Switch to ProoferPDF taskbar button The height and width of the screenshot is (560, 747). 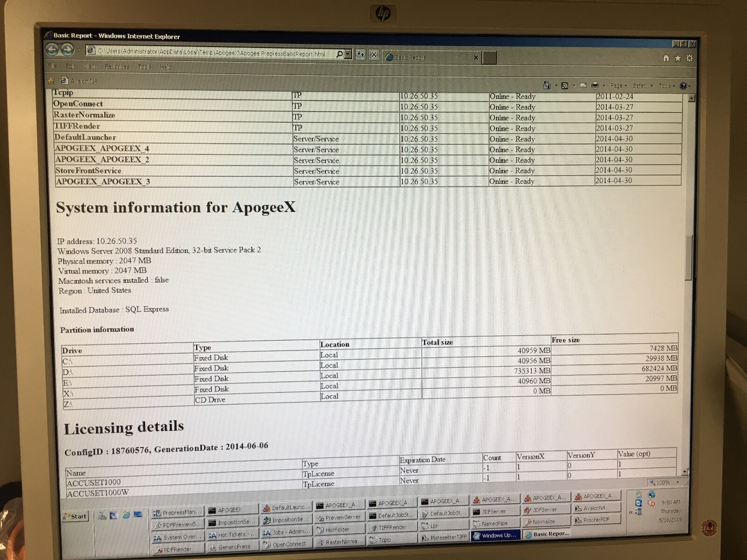point(597,519)
